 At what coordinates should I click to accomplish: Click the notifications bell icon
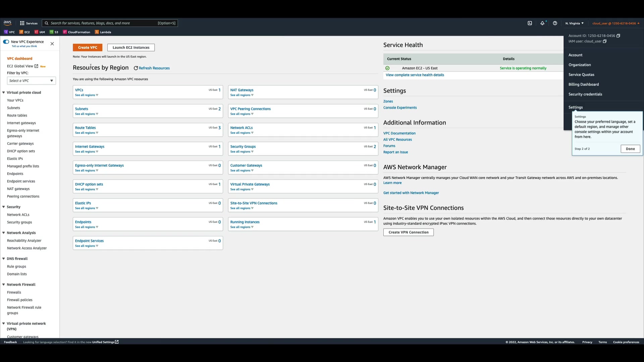click(542, 23)
